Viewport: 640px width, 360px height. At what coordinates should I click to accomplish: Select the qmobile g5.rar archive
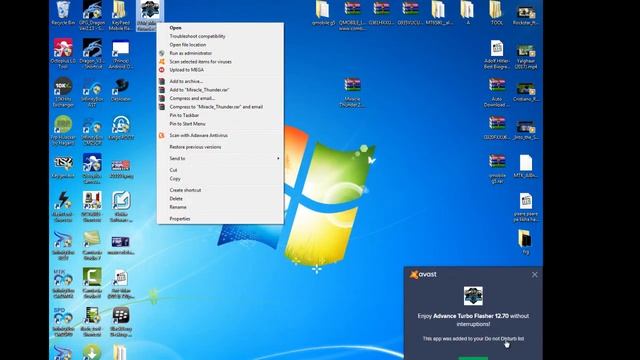(497, 169)
